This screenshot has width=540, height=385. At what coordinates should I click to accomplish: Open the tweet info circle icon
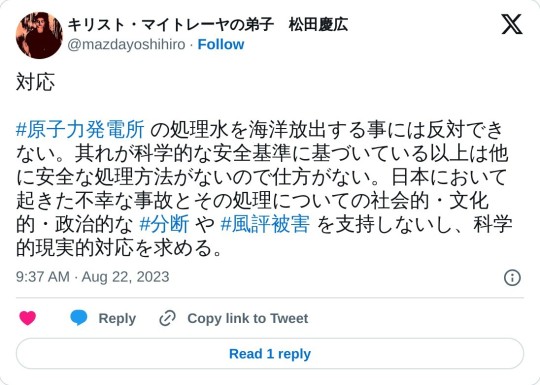512,277
